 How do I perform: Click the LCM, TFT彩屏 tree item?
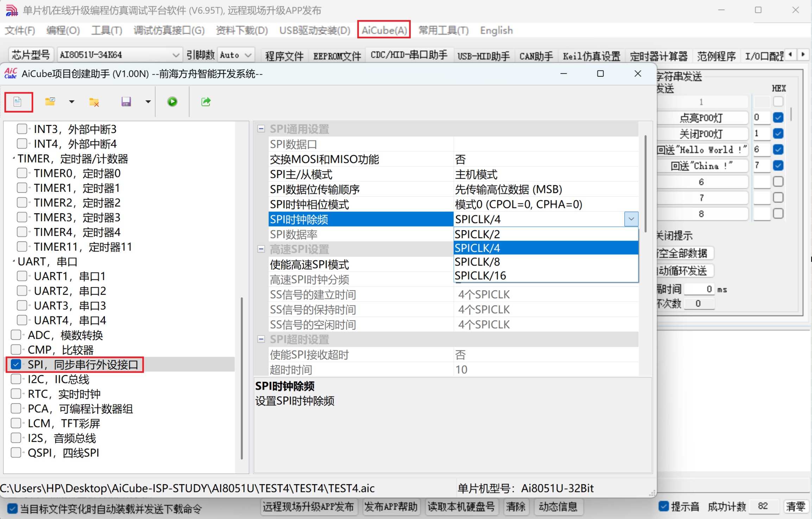coord(64,423)
